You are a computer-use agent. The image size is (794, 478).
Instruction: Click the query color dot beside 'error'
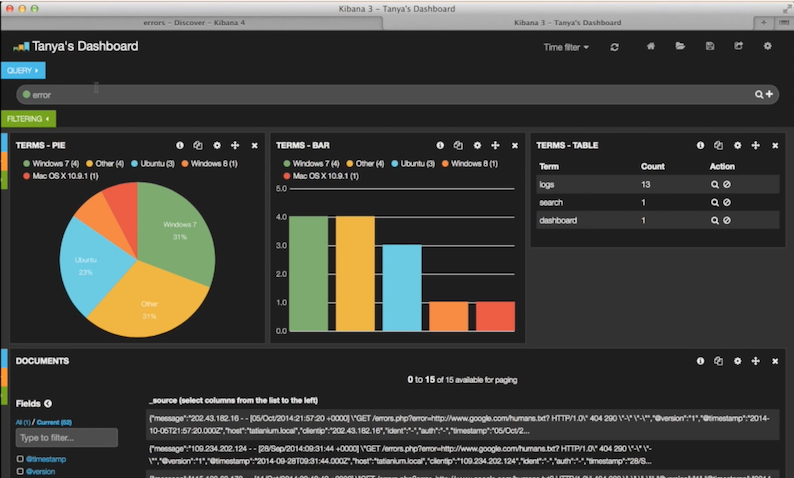[x=26, y=94]
